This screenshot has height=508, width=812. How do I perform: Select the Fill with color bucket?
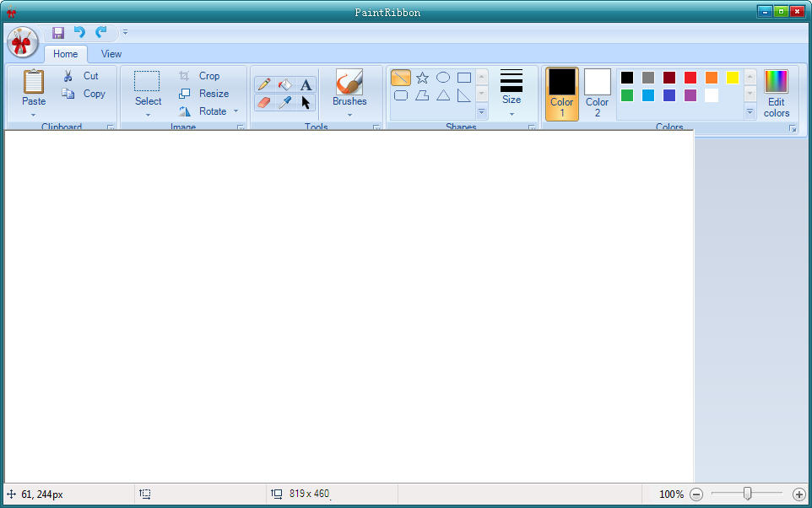tap(284, 84)
